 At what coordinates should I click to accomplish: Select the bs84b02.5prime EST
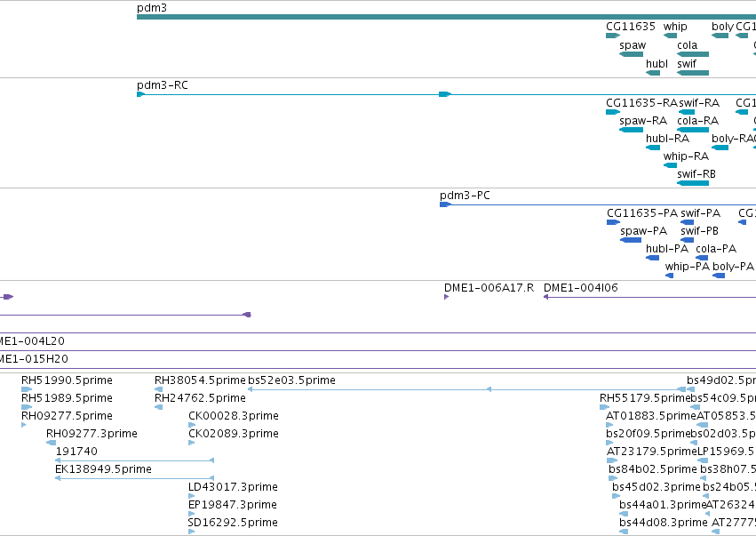[613, 478]
